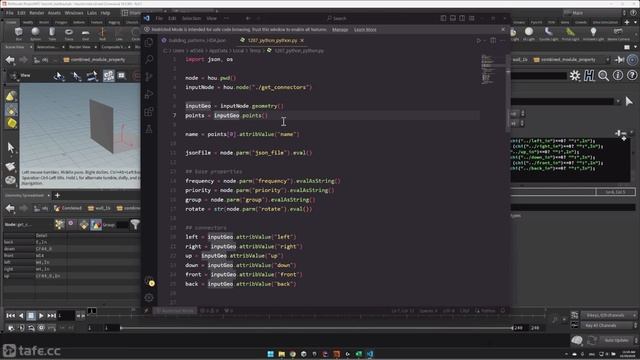This screenshot has height=360, width=640.
Task: Click the magnifier search icon in parameter pane
Action: click(x=603, y=76)
